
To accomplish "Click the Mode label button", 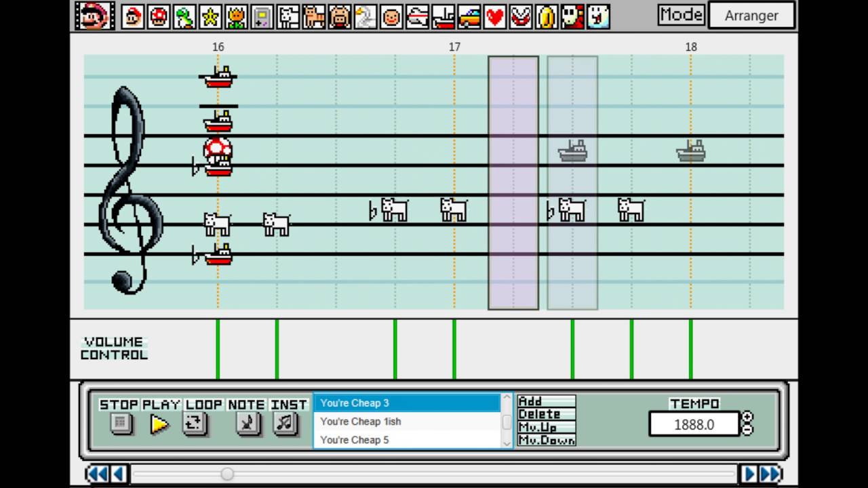I will (681, 15).
